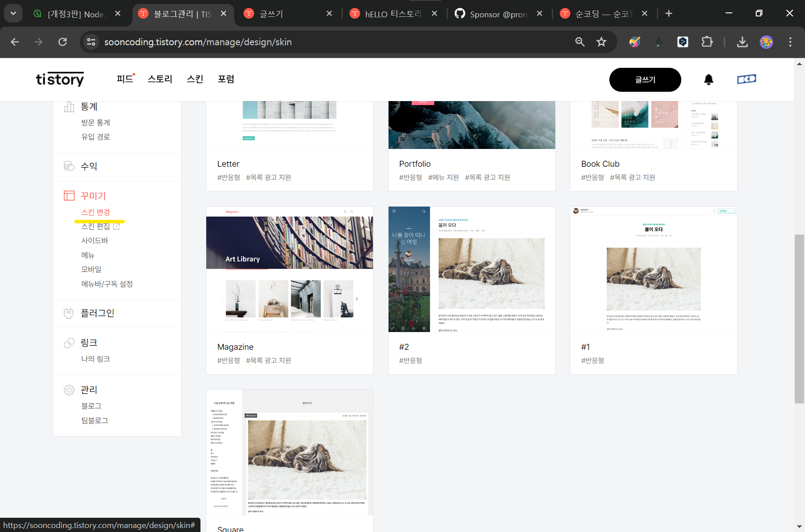This screenshot has width=805, height=532.
Task: Switch to the 개정3판 Node tab
Action: [x=78, y=14]
